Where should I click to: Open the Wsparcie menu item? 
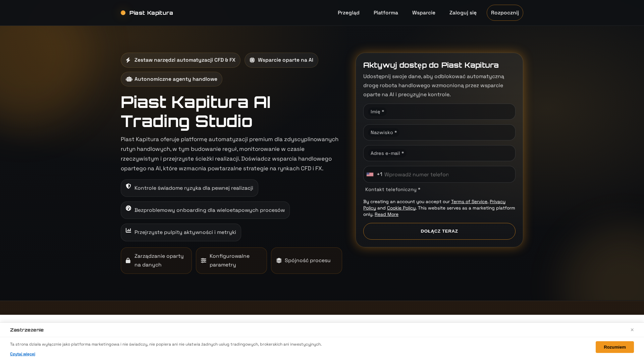tap(424, 13)
